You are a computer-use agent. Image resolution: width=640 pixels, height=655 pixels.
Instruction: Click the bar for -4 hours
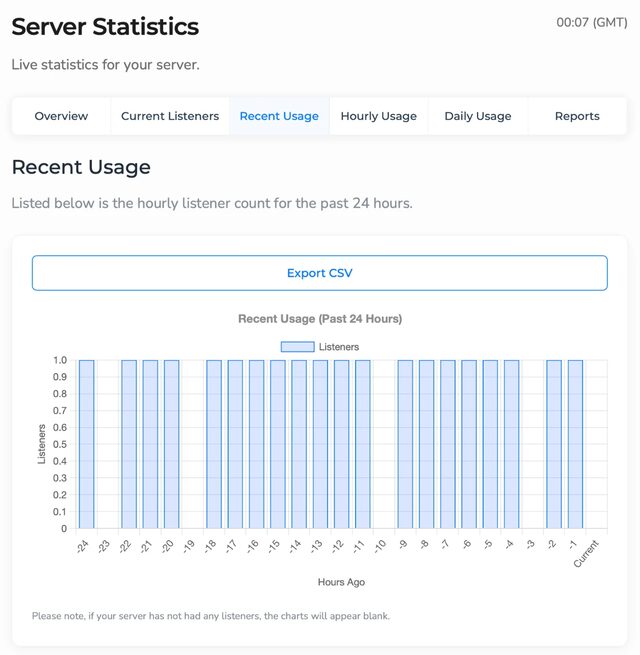coord(512,444)
